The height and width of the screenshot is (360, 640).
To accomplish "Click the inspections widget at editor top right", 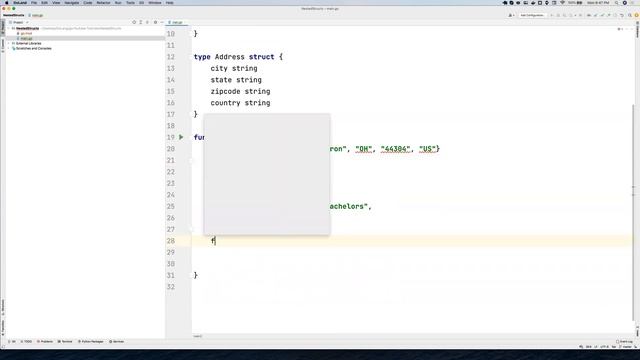I will (x=620, y=29).
